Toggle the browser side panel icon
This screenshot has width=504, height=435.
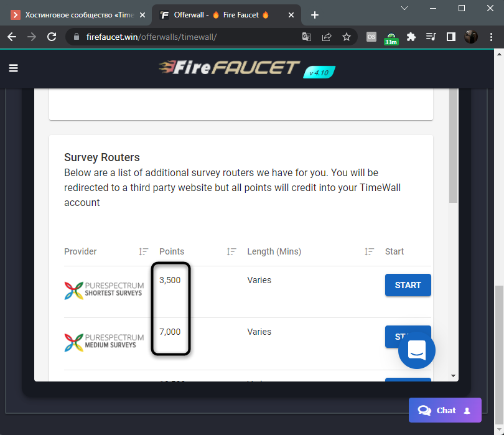pos(450,37)
